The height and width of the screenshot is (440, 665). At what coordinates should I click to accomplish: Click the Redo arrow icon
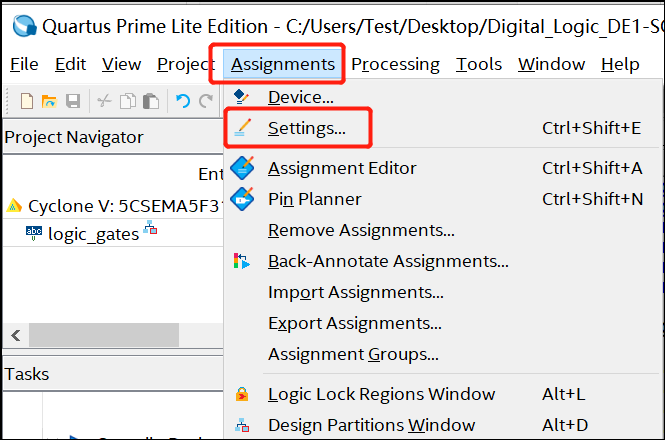coord(206,101)
